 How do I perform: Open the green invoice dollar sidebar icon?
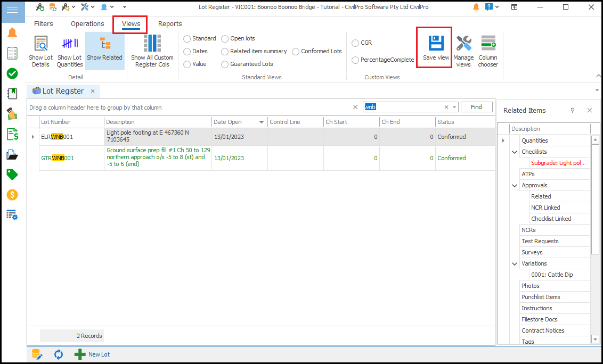point(12,134)
